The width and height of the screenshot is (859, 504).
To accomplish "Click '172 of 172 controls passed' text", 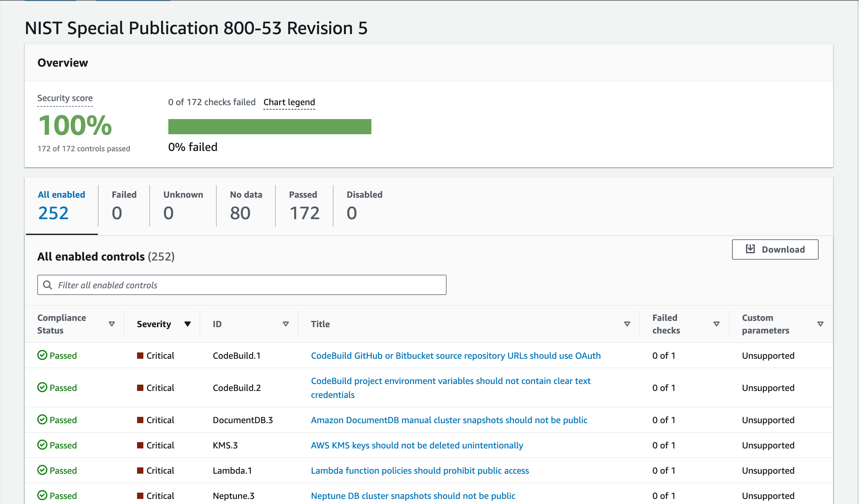I will pos(83,148).
